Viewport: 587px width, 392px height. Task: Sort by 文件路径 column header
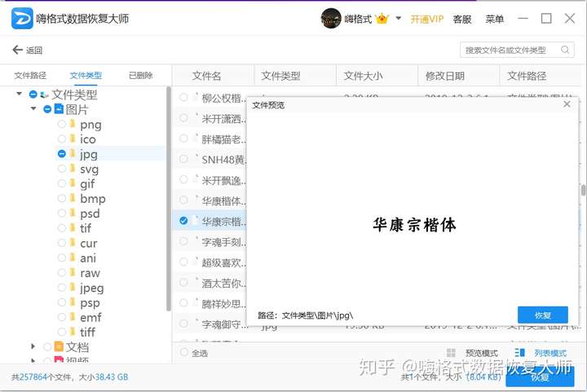pyautogui.click(x=527, y=76)
